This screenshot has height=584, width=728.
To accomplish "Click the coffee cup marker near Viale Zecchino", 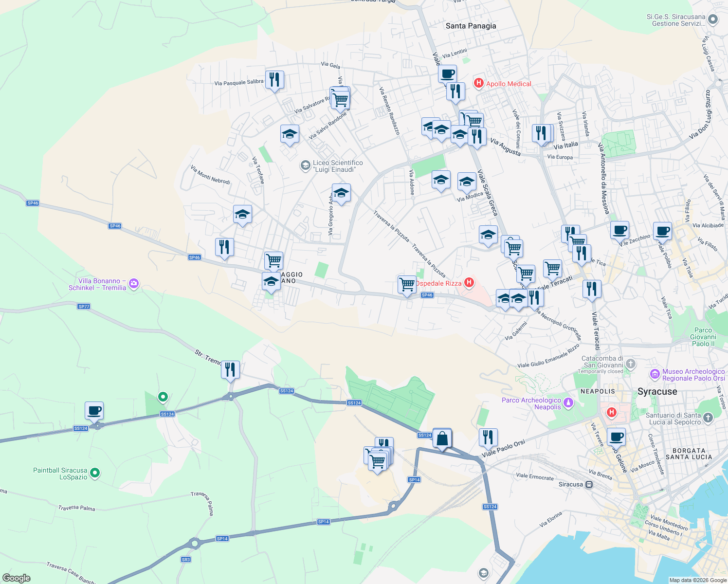I will pos(619,231).
